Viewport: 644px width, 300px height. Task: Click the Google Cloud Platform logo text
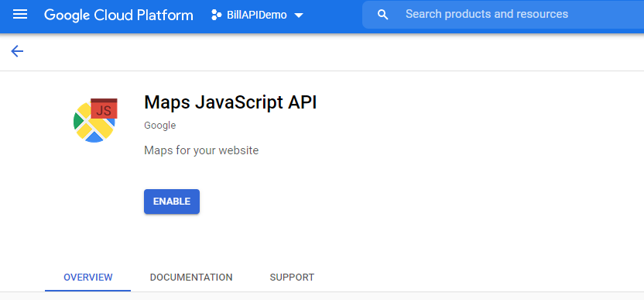click(x=118, y=16)
